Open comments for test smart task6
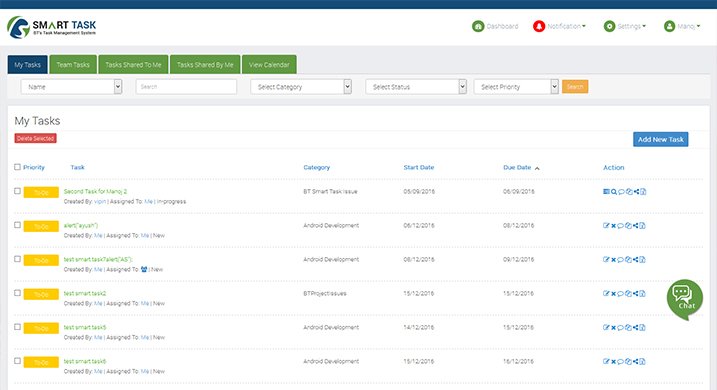The width and height of the screenshot is (717, 390). [621, 361]
